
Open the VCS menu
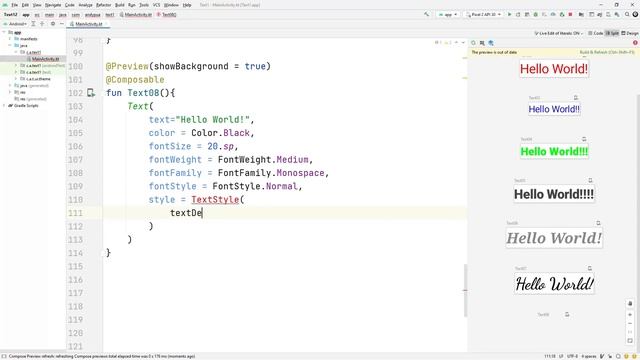coord(156,5)
